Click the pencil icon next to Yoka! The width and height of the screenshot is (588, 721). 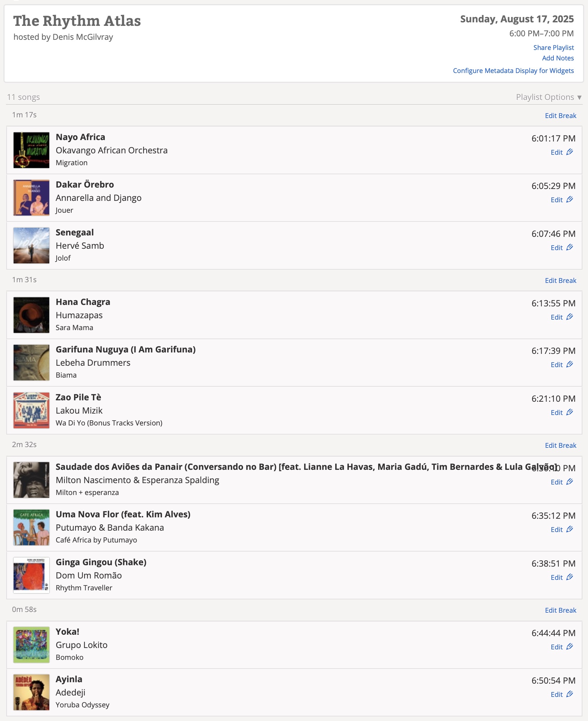tap(569, 647)
